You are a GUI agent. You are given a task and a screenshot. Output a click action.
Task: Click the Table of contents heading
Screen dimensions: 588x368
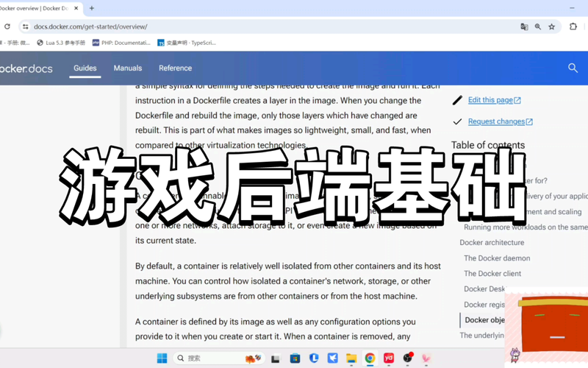tap(488, 145)
